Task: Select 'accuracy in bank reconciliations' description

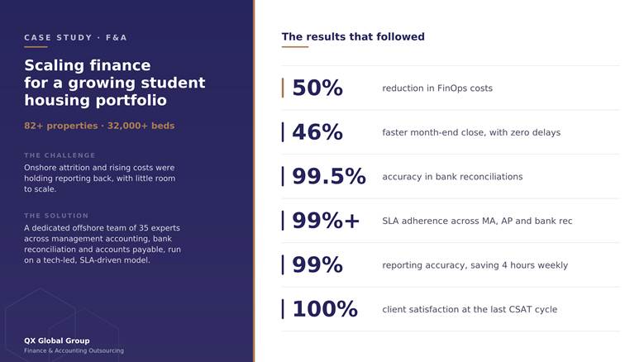Action: click(x=452, y=177)
